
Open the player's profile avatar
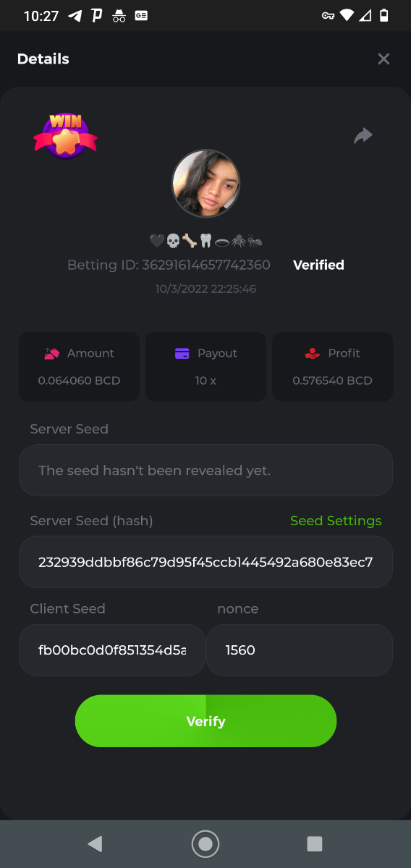(x=205, y=184)
